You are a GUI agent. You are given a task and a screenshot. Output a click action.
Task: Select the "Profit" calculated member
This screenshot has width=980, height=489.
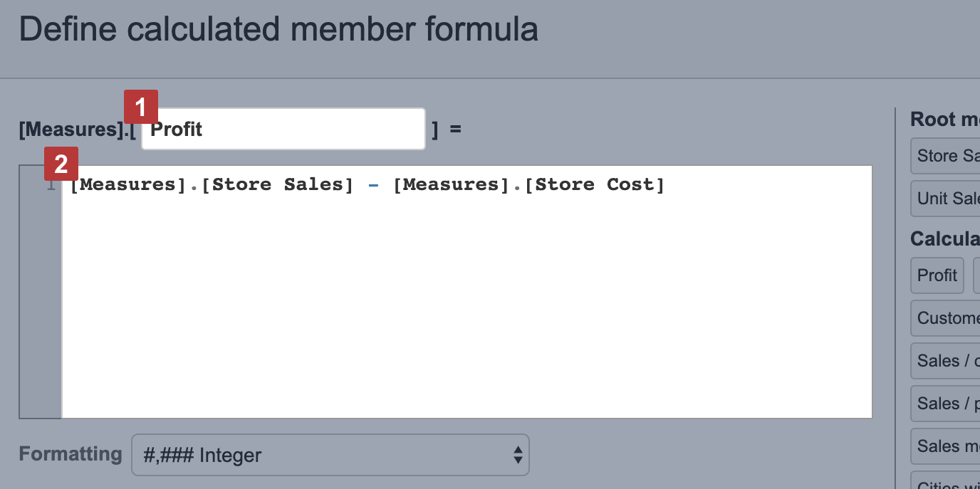tap(937, 275)
